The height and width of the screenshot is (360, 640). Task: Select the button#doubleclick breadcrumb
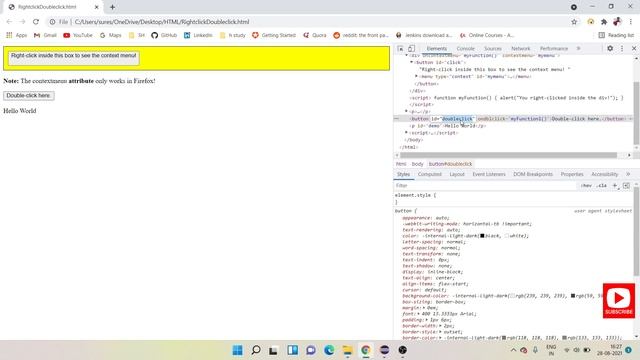(450, 164)
